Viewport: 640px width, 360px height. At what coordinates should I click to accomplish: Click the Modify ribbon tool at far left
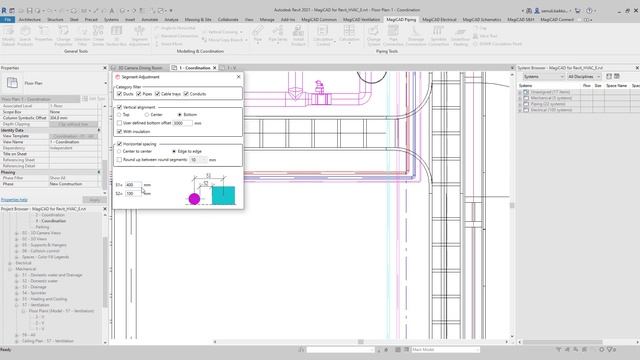pyautogui.click(x=8, y=36)
